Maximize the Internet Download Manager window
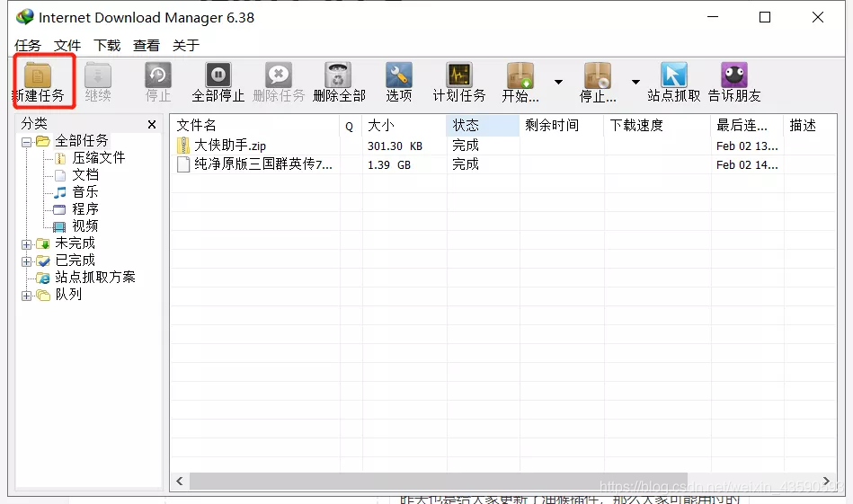 pos(765,17)
